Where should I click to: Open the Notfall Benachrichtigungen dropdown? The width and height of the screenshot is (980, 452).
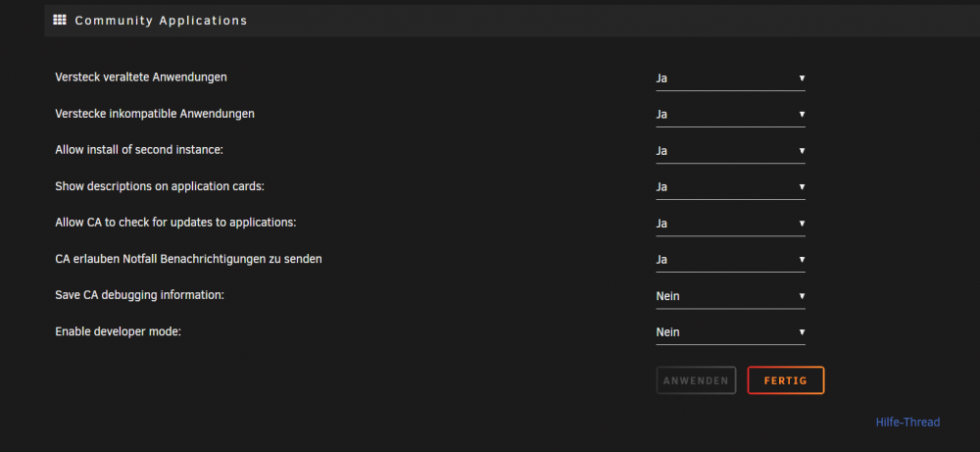tap(730, 260)
